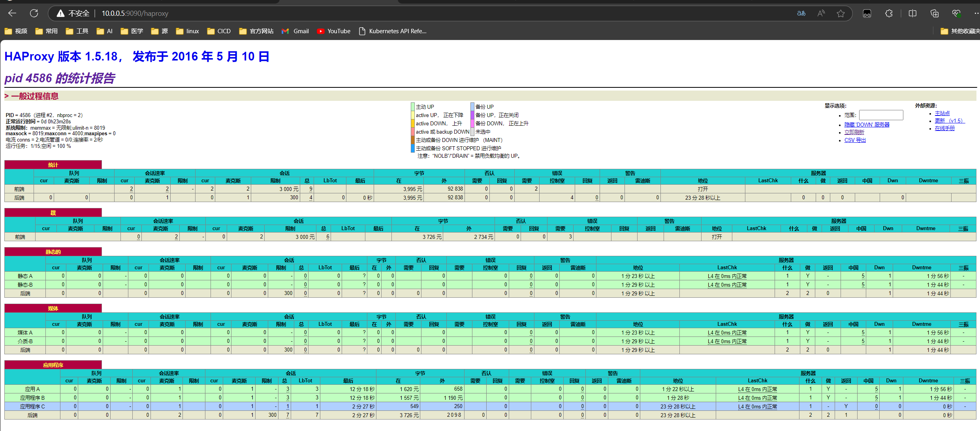This screenshot has height=431, width=980.
Task: Click the 应用 A server row name
Action: tap(32, 389)
